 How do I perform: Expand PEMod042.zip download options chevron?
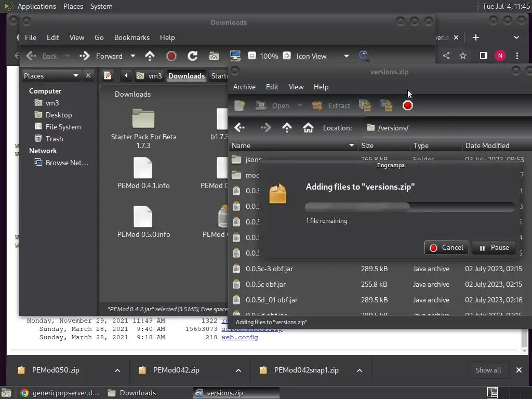[x=238, y=370]
